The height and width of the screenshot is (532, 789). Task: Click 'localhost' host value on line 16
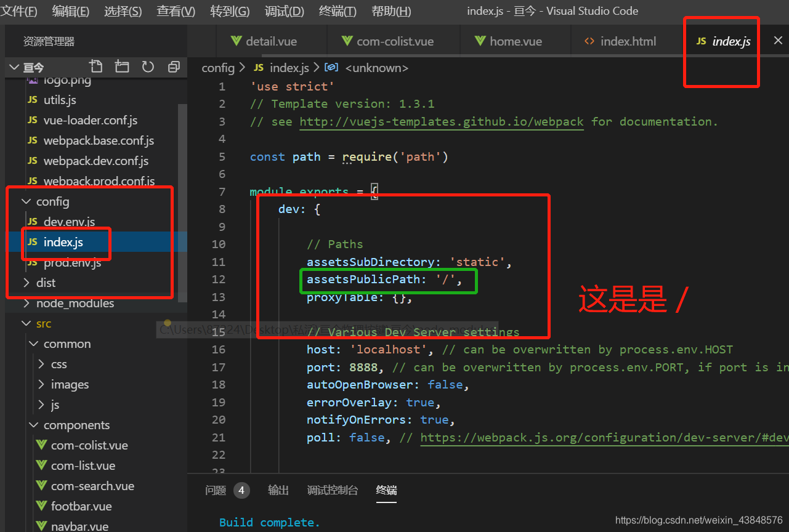pyautogui.click(x=389, y=350)
